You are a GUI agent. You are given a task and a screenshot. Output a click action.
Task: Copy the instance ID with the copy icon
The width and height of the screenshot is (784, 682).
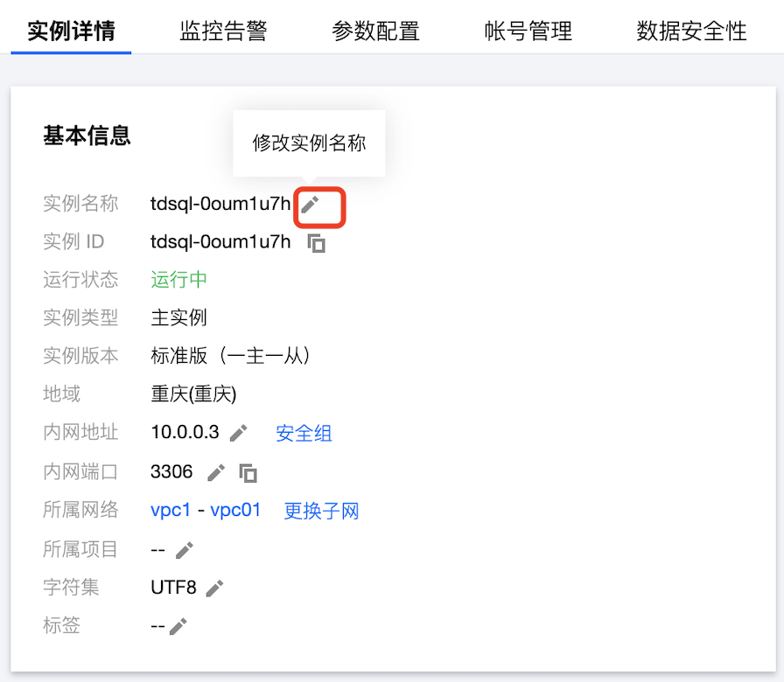click(317, 243)
